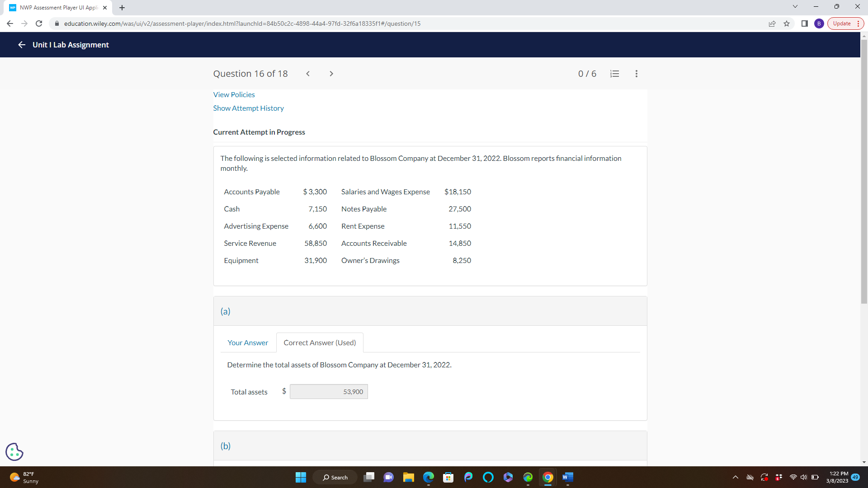
Task: Click the back arrow beside Unit I Lab Assignment
Action: tap(21, 45)
